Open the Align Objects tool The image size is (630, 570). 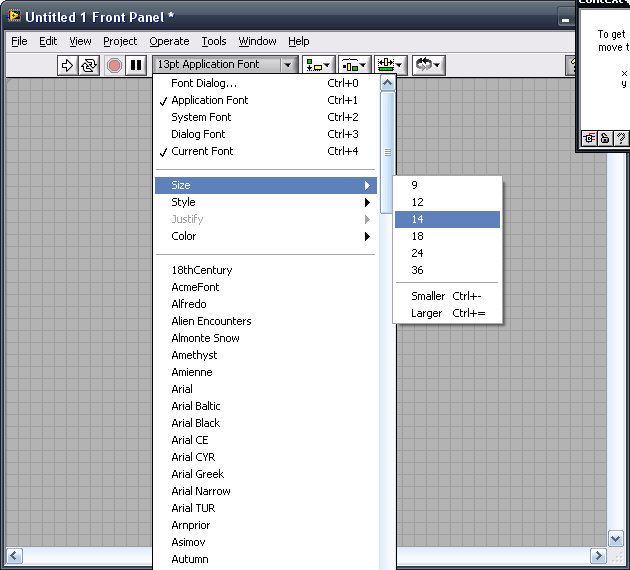pos(319,65)
